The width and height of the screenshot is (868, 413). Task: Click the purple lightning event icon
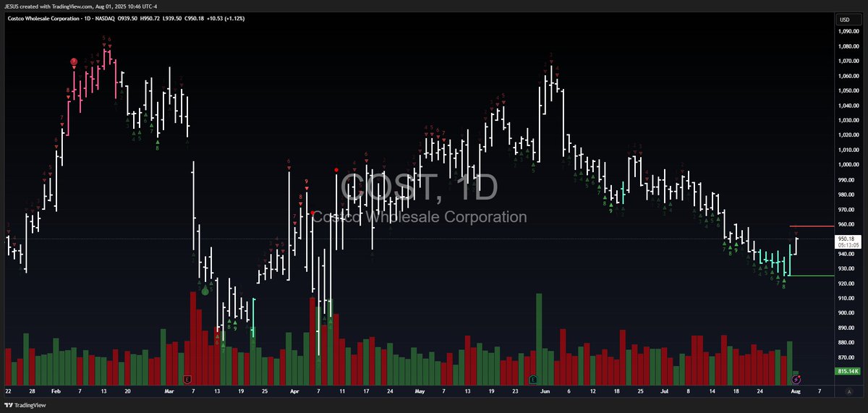point(796,379)
